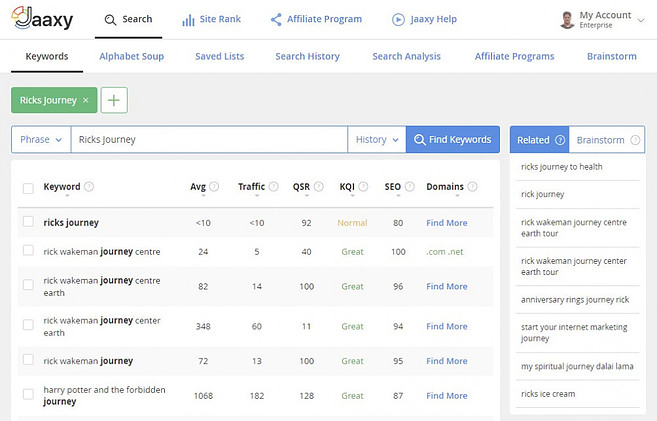The height and width of the screenshot is (421, 657).
Task: Click the Search magnifier icon in the header
Action: point(110,20)
